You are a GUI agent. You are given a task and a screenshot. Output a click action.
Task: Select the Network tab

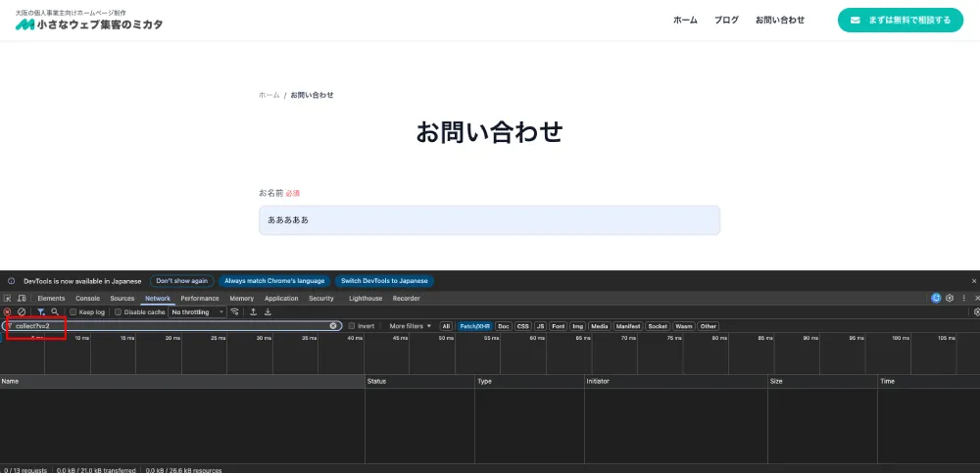click(158, 299)
